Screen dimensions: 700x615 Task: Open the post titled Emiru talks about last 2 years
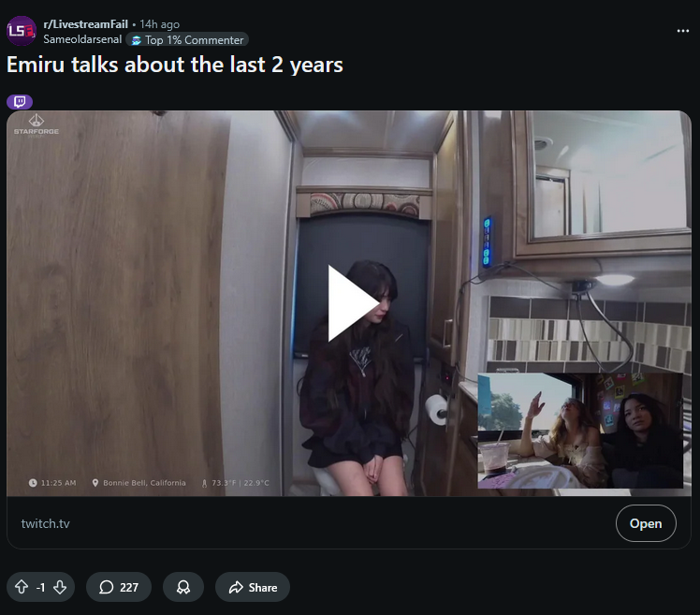175,65
